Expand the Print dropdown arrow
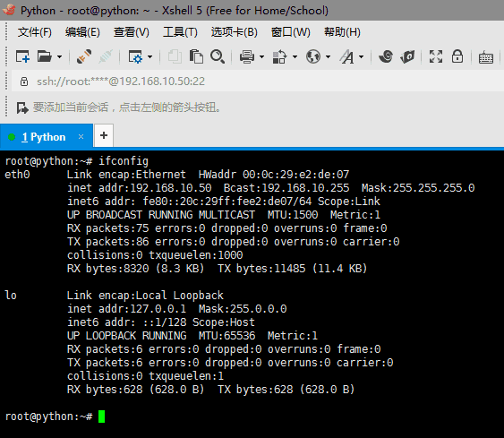 click(261, 57)
